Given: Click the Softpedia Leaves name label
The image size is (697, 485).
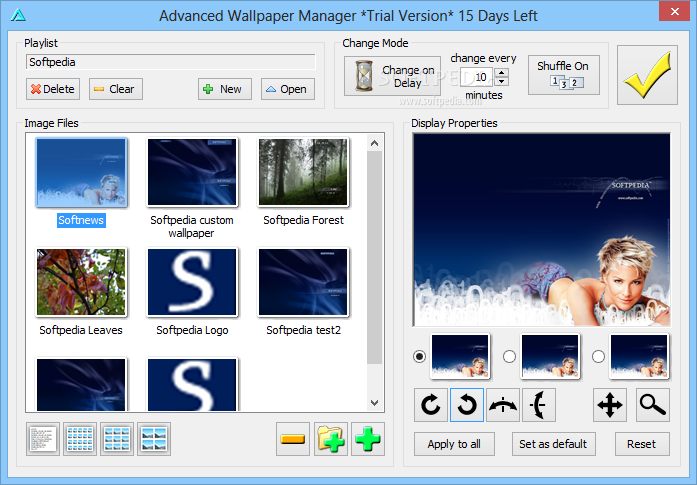Looking at the screenshot, I should [81, 330].
